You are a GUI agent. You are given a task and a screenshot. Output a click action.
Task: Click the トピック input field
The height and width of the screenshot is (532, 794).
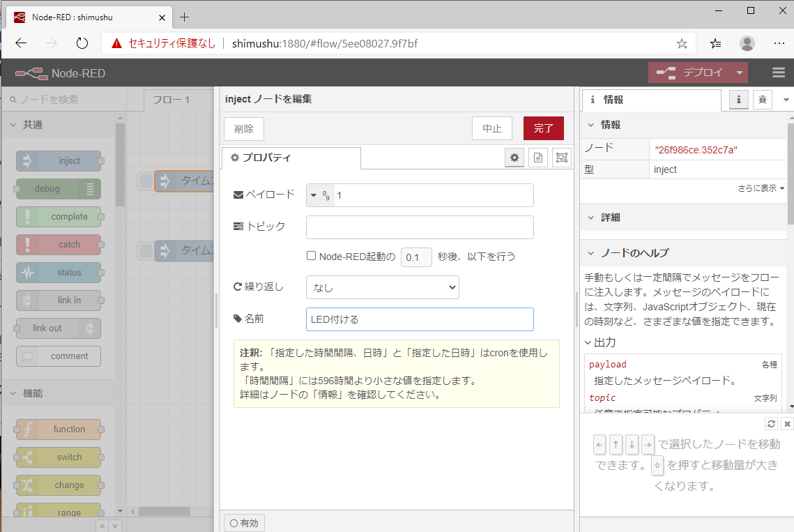coord(420,227)
